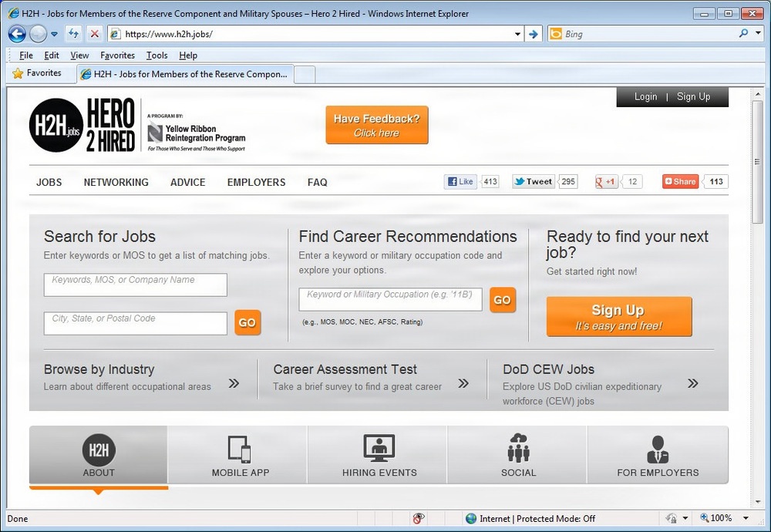Click the privacy report eye icon in status bar
Screen dimensions: 771x532
pyautogui.click(x=419, y=518)
